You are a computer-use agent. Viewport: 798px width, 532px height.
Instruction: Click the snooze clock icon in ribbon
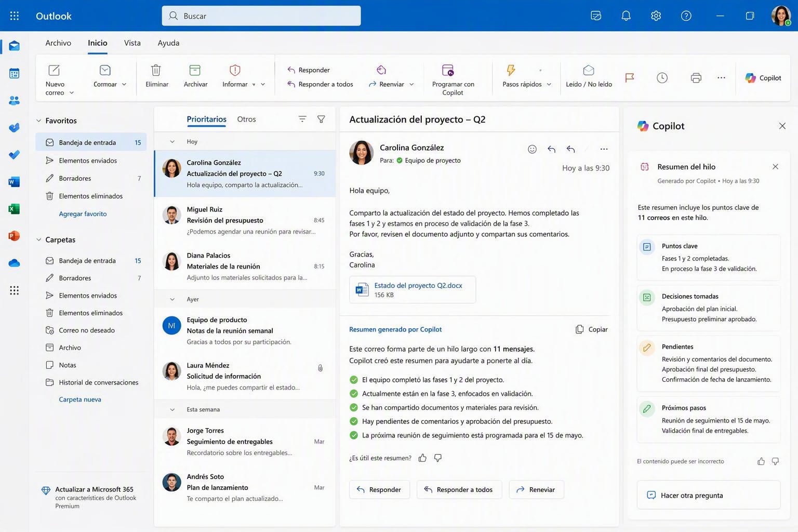tap(662, 78)
